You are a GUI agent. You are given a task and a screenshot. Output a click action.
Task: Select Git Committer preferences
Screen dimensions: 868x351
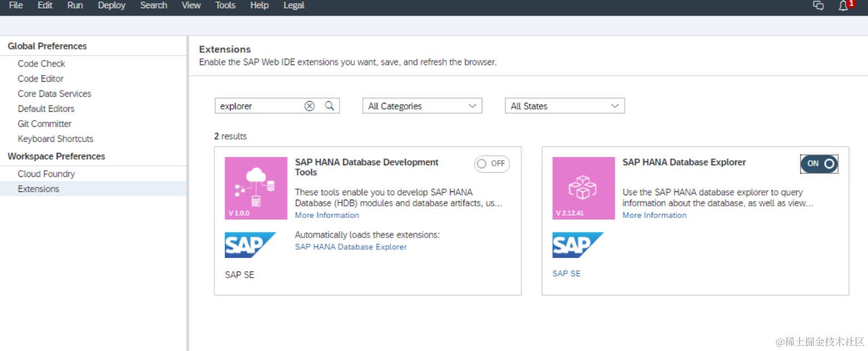44,123
